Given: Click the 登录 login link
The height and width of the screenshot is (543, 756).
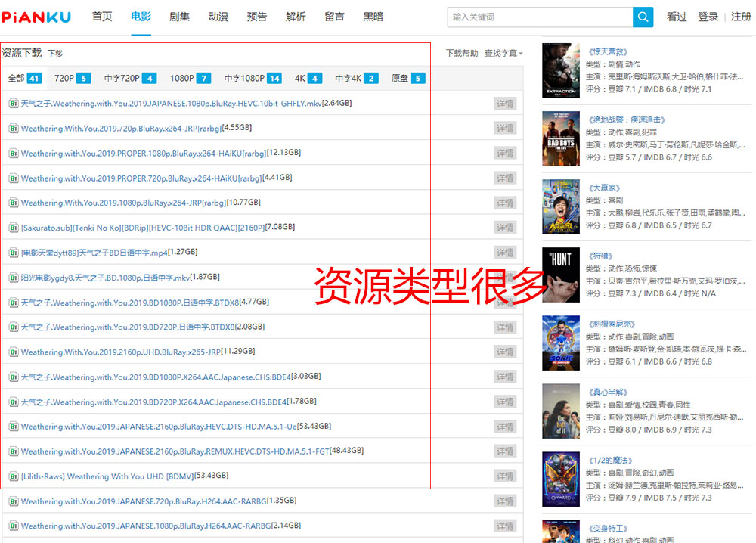Looking at the screenshot, I should click(708, 17).
